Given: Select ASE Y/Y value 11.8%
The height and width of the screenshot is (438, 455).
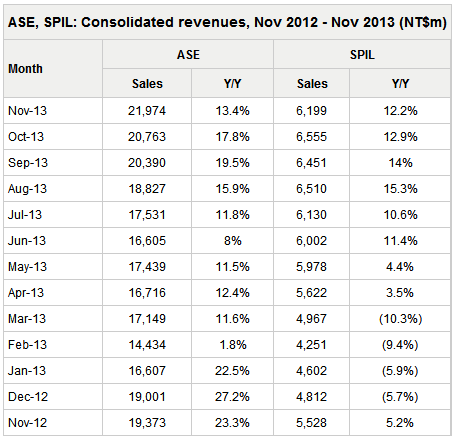Looking at the screenshot, I should 232,214.
